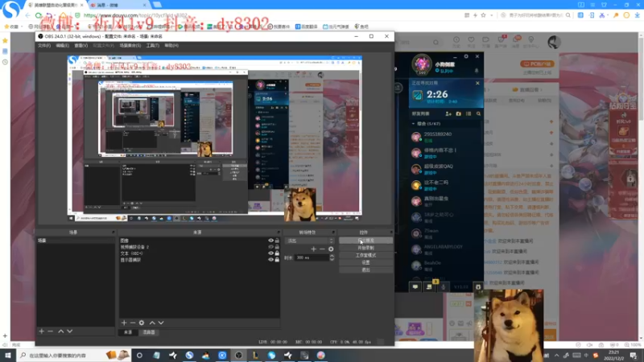Add a new source with the plus icon
Image resolution: width=644 pixels, height=362 pixels.
click(x=124, y=323)
